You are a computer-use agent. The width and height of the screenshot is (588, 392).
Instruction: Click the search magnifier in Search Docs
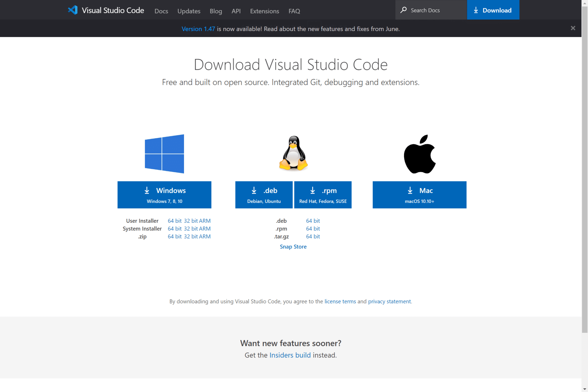coord(404,10)
